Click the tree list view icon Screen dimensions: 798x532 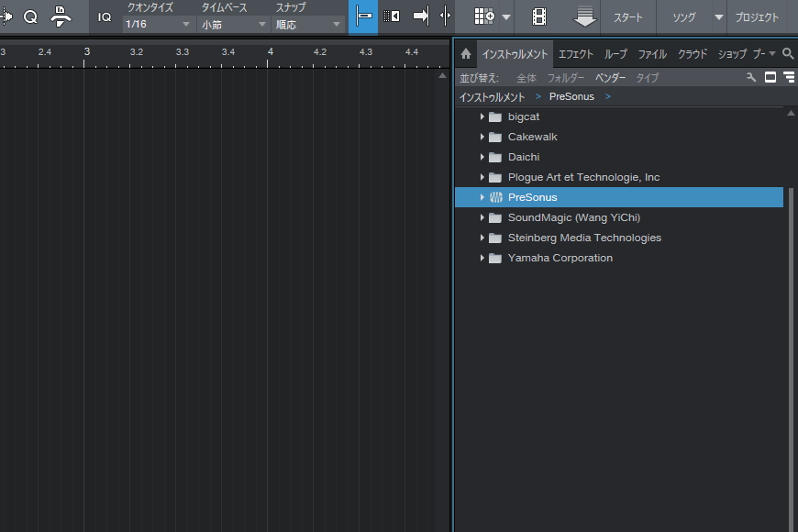pyautogui.click(x=788, y=78)
